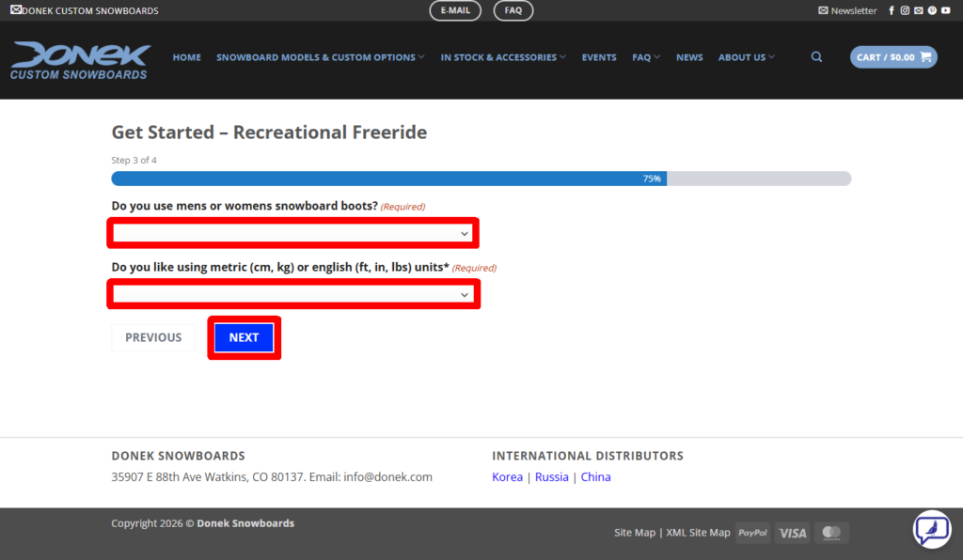Open the Pinterest icon link
This screenshot has width=963, height=560.
click(932, 11)
